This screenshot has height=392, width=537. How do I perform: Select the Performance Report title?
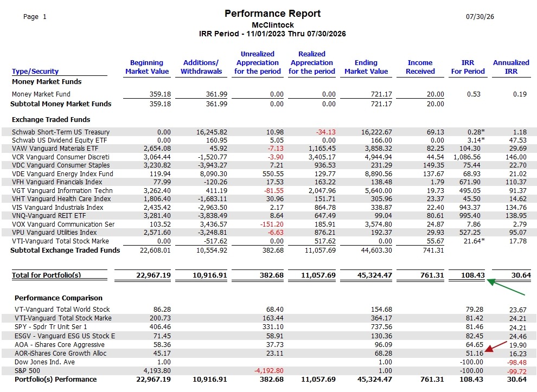point(273,14)
